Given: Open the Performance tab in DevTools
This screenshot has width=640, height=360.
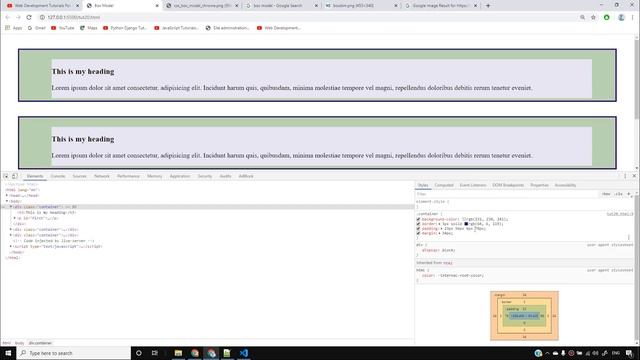Looking at the screenshot, I should 128,176.
